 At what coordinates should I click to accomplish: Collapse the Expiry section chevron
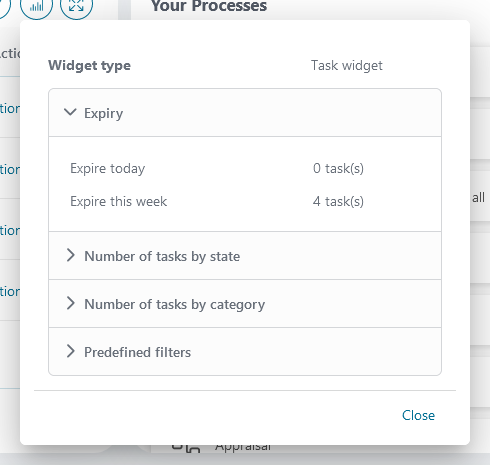(x=70, y=112)
